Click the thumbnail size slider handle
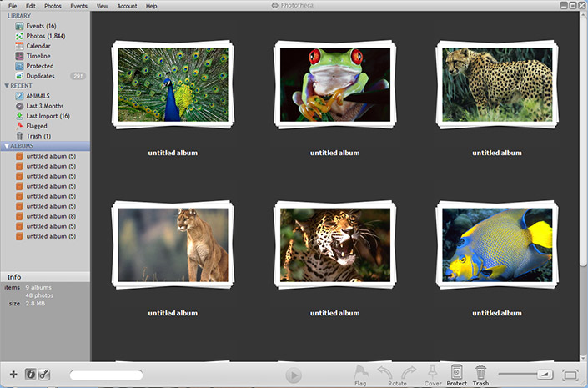Screen dimensions: 588x388 (x=545, y=374)
